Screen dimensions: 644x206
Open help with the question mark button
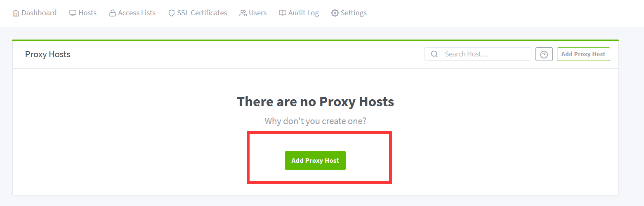point(544,54)
